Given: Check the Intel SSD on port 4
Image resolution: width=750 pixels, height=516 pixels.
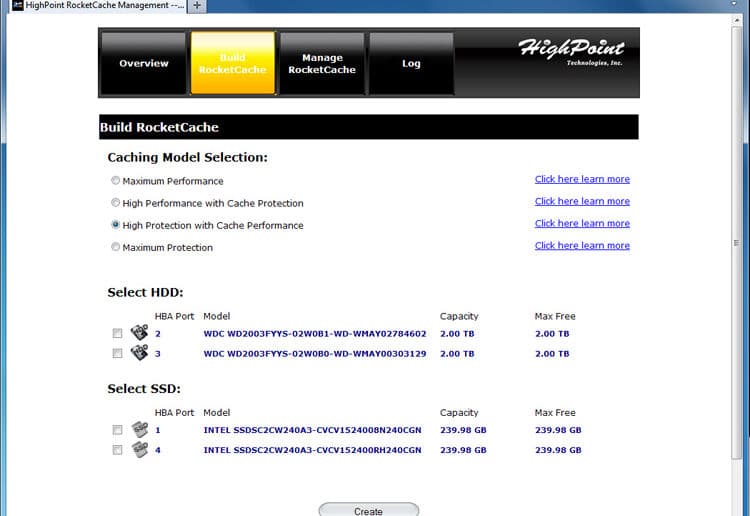Looking at the screenshot, I should [117, 450].
